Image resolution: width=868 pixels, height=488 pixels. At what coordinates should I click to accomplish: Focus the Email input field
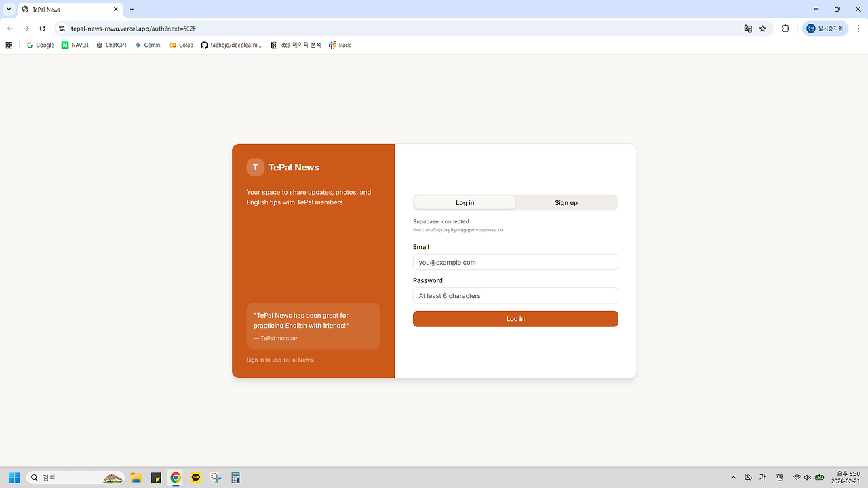coord(515,262)
